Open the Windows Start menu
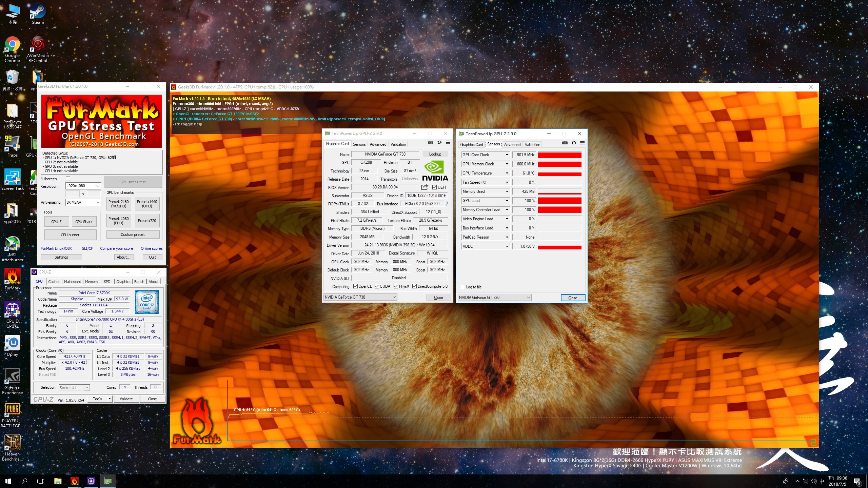 8,481
